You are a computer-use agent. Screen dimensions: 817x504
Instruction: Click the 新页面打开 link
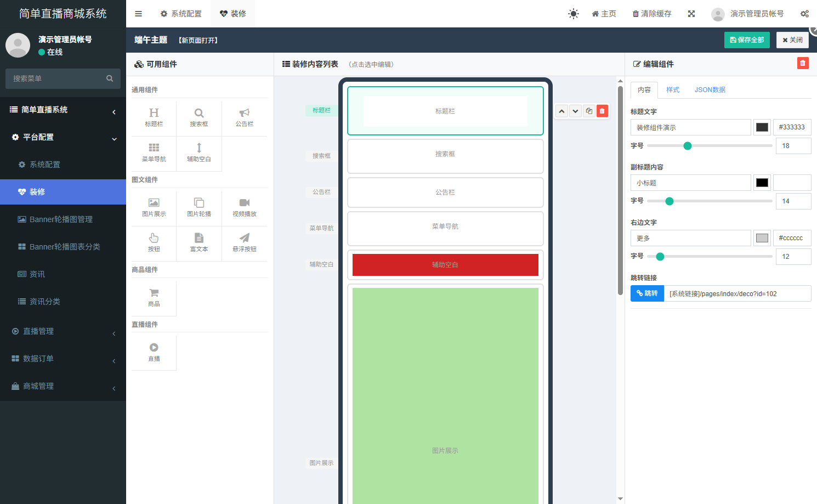click(x=198, y=41)
